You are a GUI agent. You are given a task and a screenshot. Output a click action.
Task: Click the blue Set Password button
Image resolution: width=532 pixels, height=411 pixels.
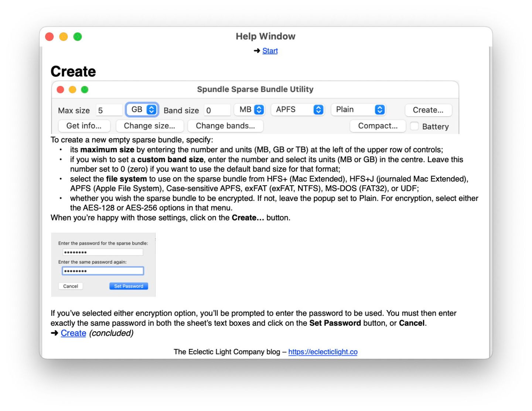[129, 286]
